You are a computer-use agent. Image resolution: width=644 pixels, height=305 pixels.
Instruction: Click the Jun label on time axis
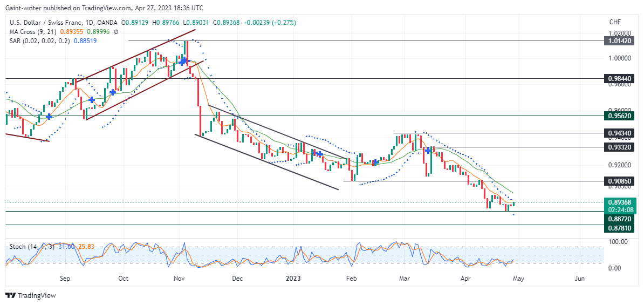(579, 279)
